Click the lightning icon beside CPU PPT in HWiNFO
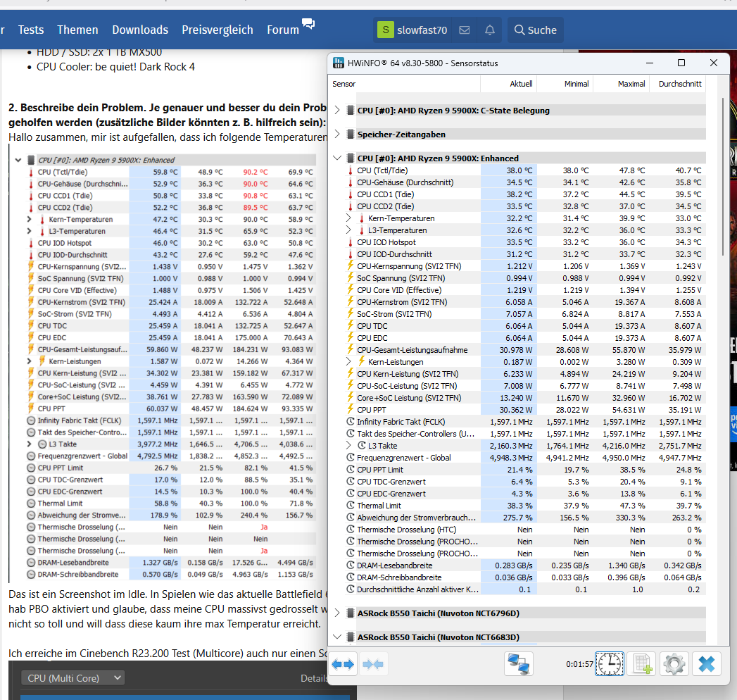The width and height of the screenshot is (737, 700). tap(350, 409)
